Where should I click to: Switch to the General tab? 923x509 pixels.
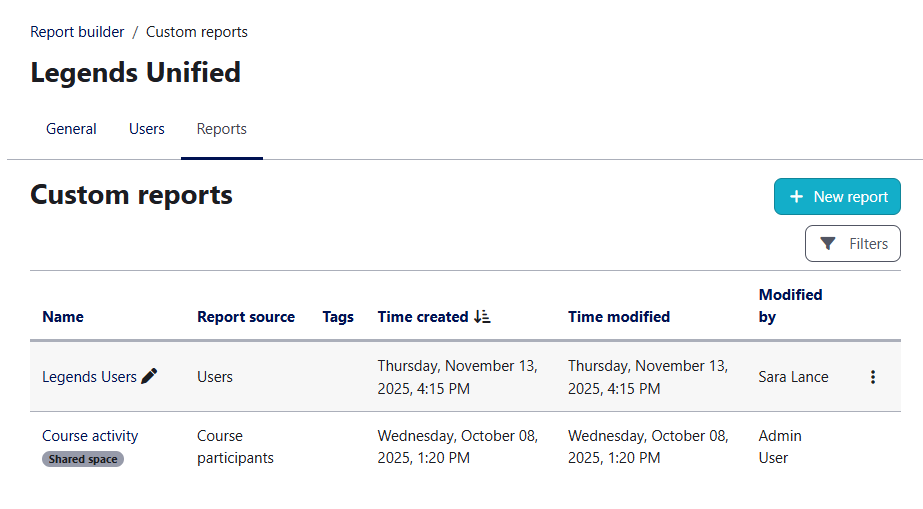(71, 129)
